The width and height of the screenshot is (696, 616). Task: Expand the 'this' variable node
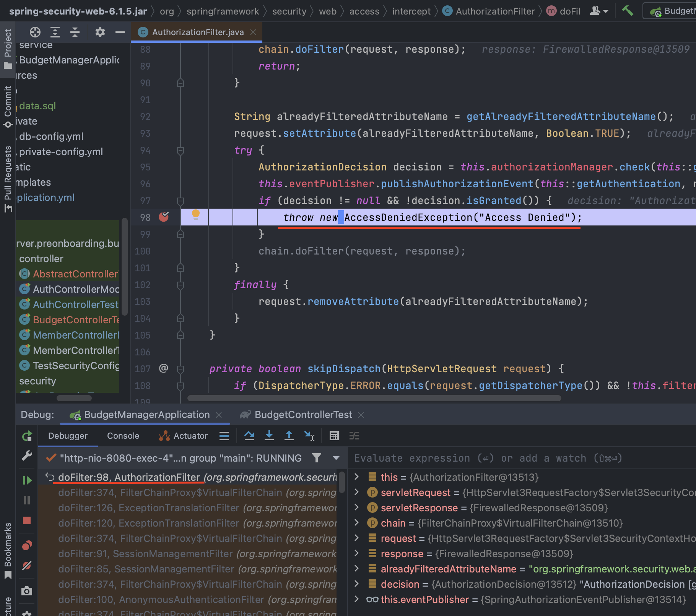point(356,477)
